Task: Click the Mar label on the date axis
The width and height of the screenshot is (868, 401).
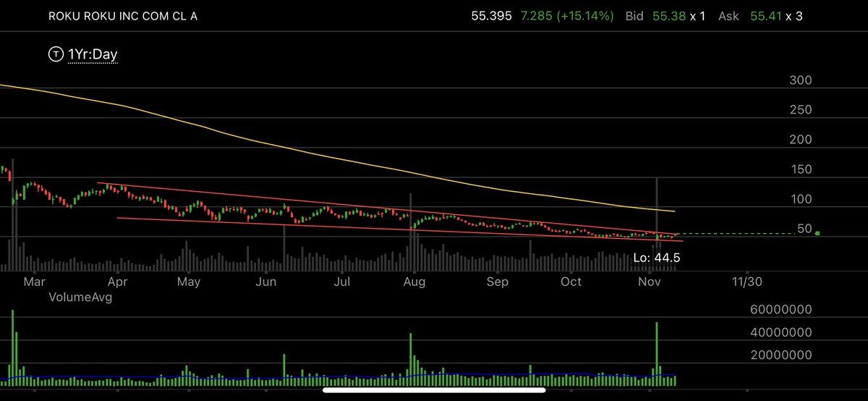Action: (x=35, y=281)
